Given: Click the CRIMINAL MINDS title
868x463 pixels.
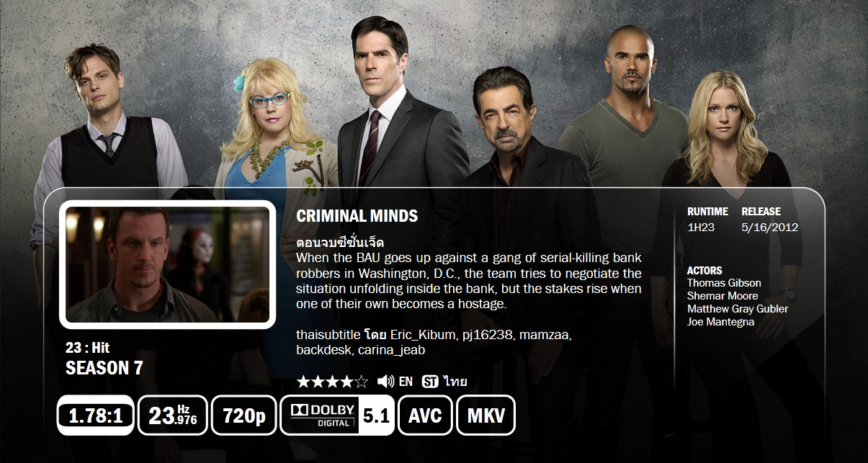Looking at the screenshot, I should click(357, 216).
